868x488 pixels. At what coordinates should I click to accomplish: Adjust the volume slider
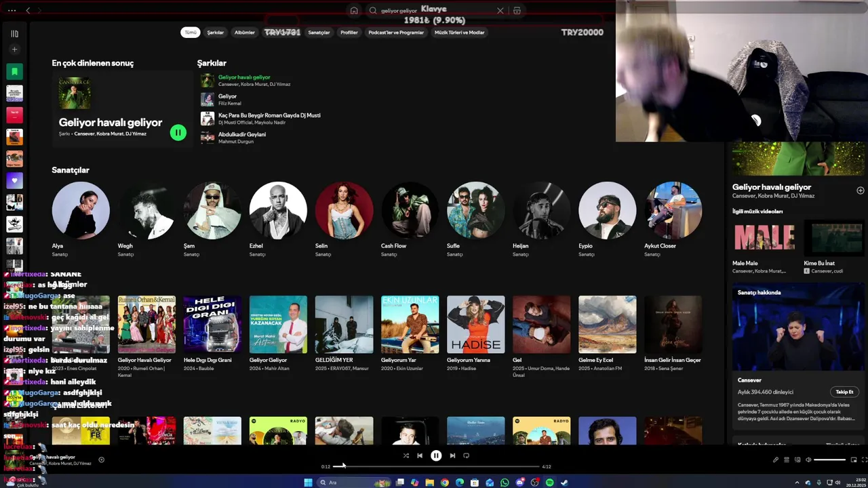coord(830,460)
